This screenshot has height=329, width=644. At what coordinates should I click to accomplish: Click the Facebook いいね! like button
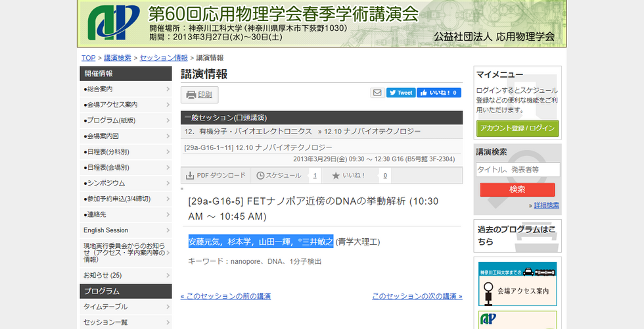click(x=439, y=93)
